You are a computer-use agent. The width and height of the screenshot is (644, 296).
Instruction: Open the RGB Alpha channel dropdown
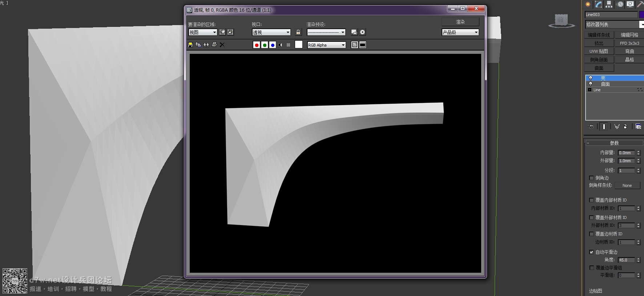(326, 45)
